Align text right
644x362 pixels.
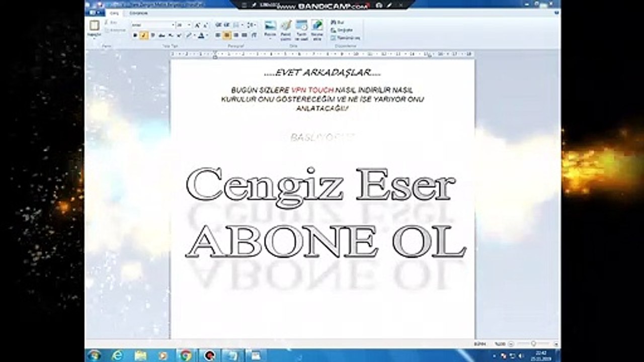click(x=235, y=35)
